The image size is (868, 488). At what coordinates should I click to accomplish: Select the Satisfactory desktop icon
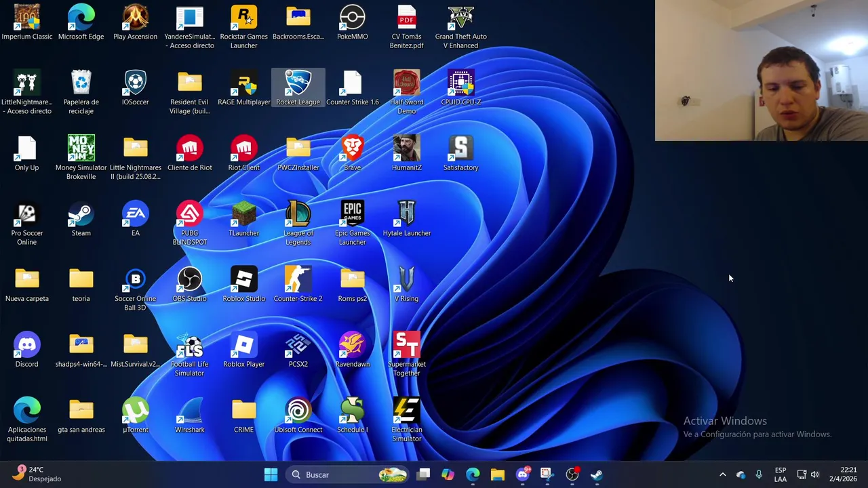click(x=461, y=153)
